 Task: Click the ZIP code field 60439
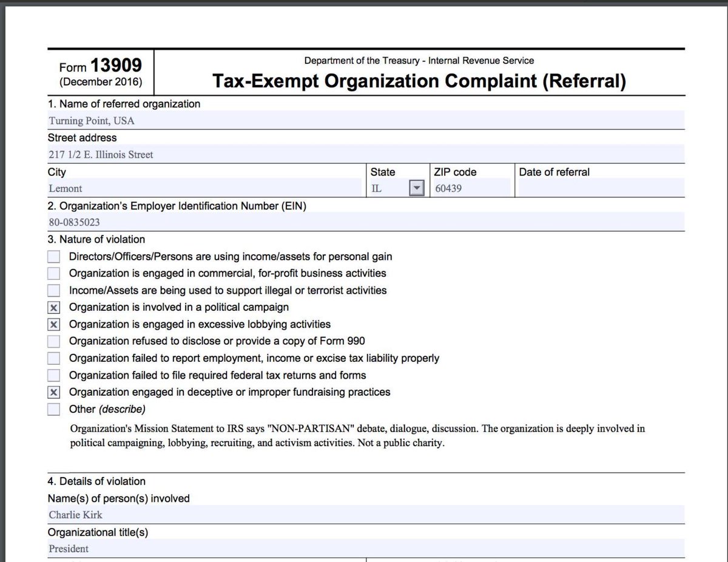pyautogui.click(x=472, y=188)
